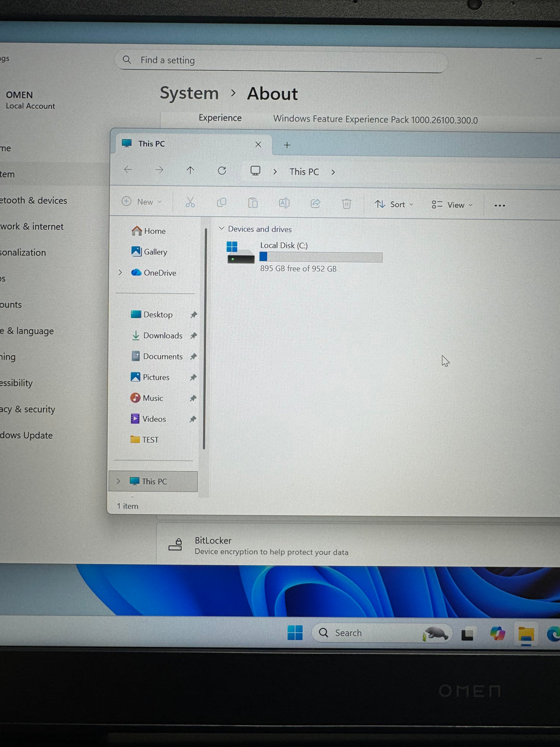Screen dimensions: 560x747
Task: Open the pinned Videos folder
Action: click(148, 419)
